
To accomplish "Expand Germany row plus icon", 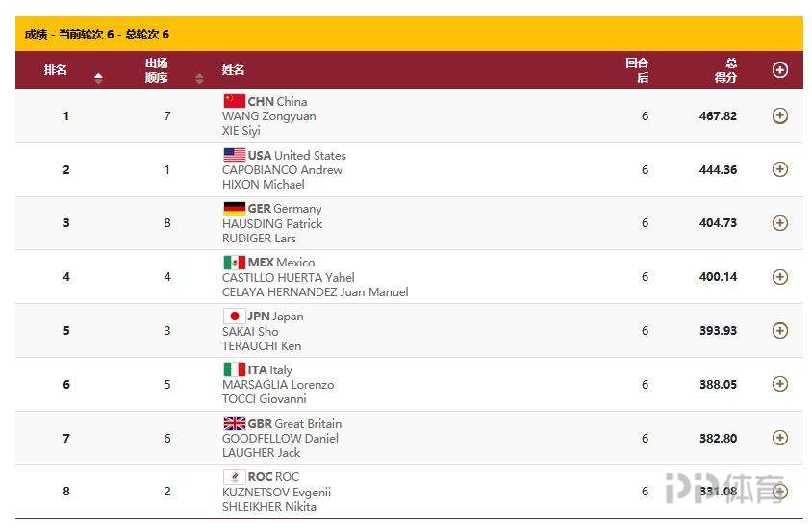I will [x=780, y=223].
